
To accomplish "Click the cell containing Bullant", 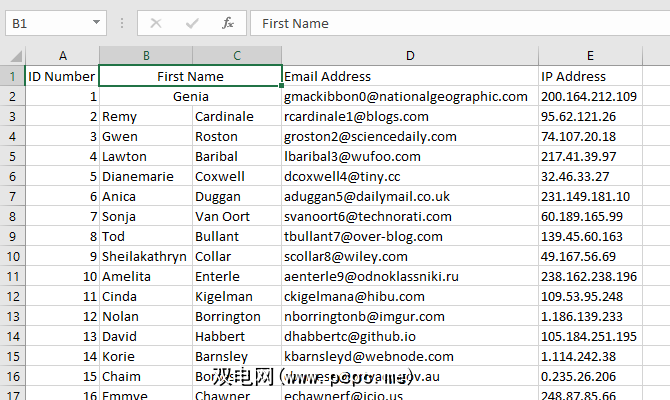I will [x=237, y=236].
